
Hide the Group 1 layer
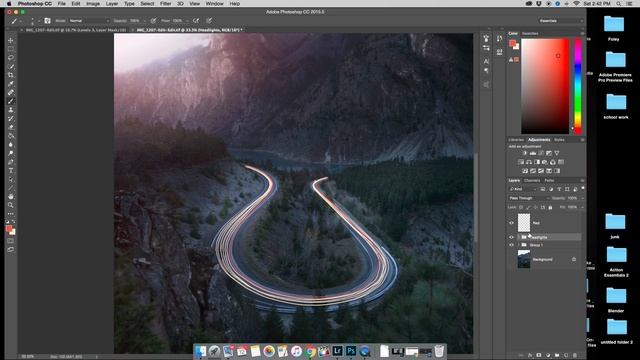tap(511, 245)
